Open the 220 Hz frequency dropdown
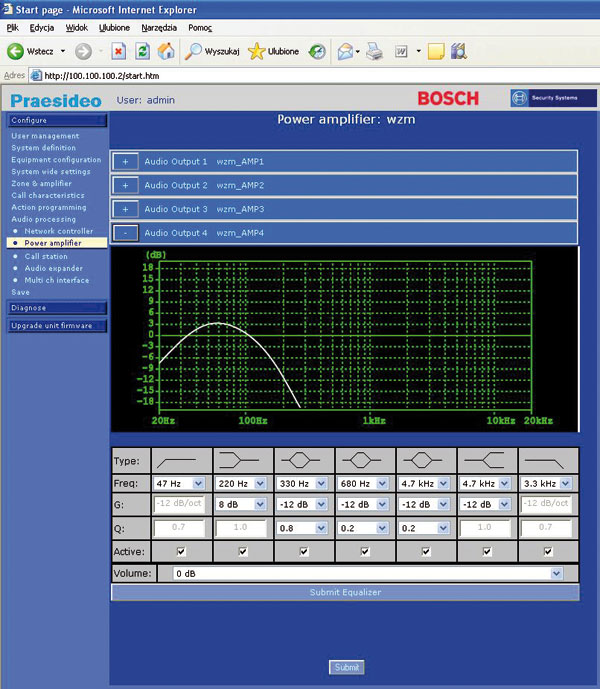Viewport: 600px width, 689px height. tap(260, 484)
